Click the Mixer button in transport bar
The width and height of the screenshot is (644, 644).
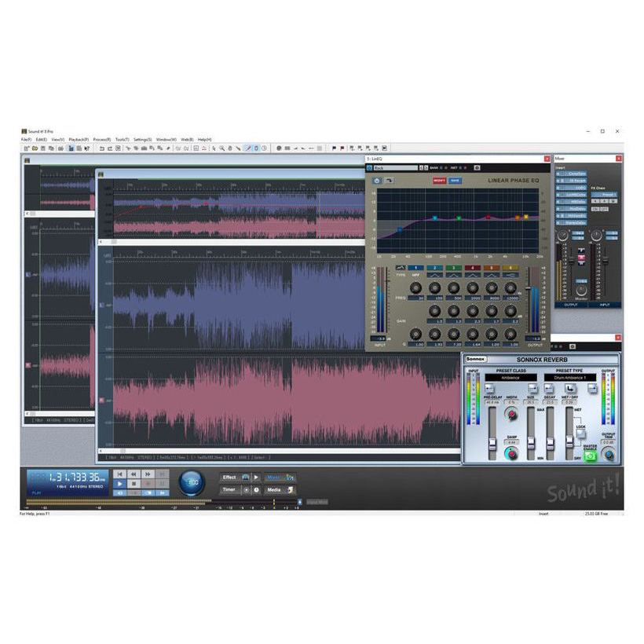(x=280, y=478)
